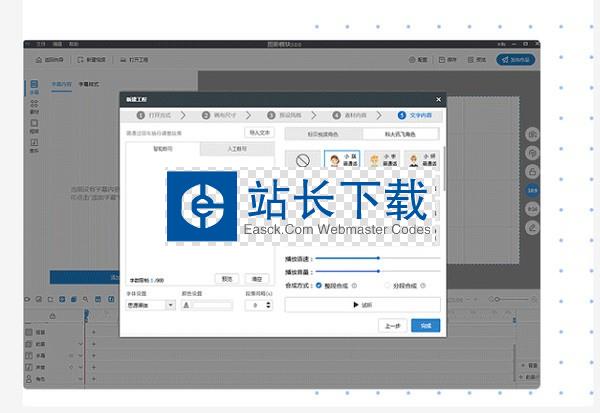Select the split-segment synthesis radio button
Viewport: 600px width, 413px height.
[387, 286]
